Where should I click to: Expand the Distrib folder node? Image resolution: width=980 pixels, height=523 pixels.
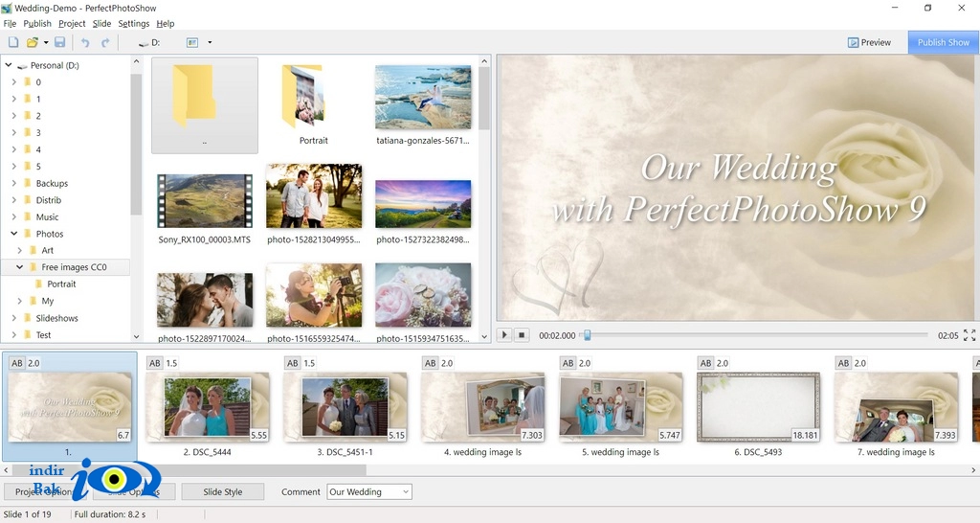[13, 200]
